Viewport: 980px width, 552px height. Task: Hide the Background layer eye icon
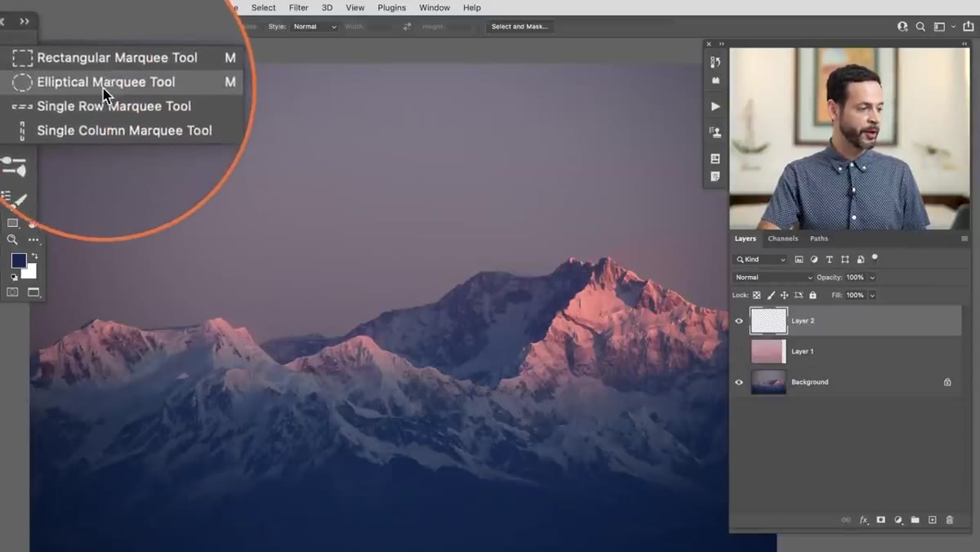(x=739, y=382)
